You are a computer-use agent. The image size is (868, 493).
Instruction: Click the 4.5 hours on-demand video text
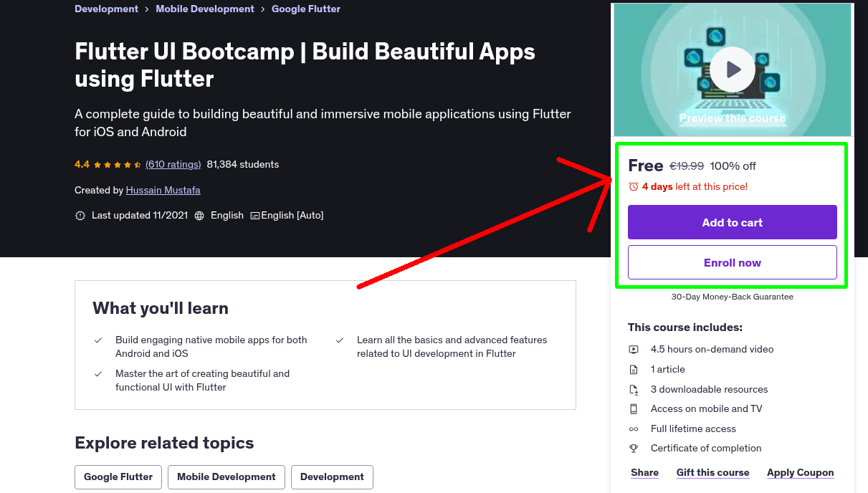coord(712,350)
